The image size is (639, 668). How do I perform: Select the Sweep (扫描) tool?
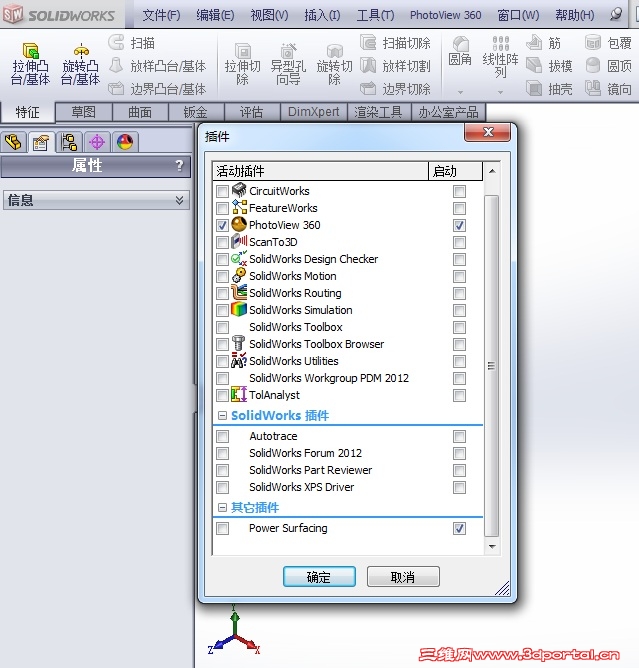[x=131, y=43]
